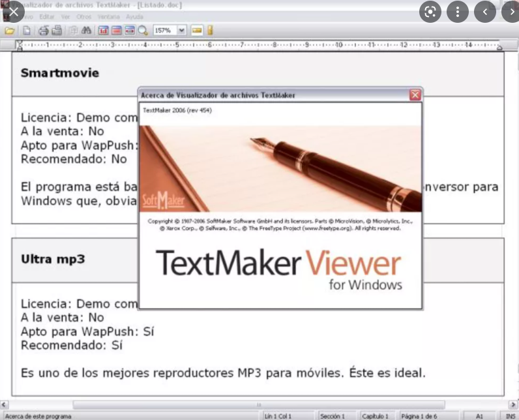Click the blank document page icon
519x420 pixels.
[x=27, y=31]
